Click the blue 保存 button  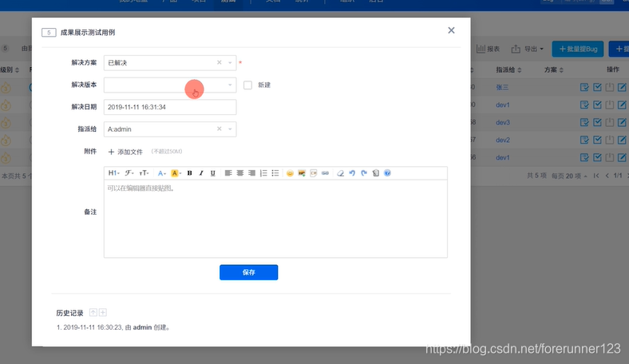(249, 272)
